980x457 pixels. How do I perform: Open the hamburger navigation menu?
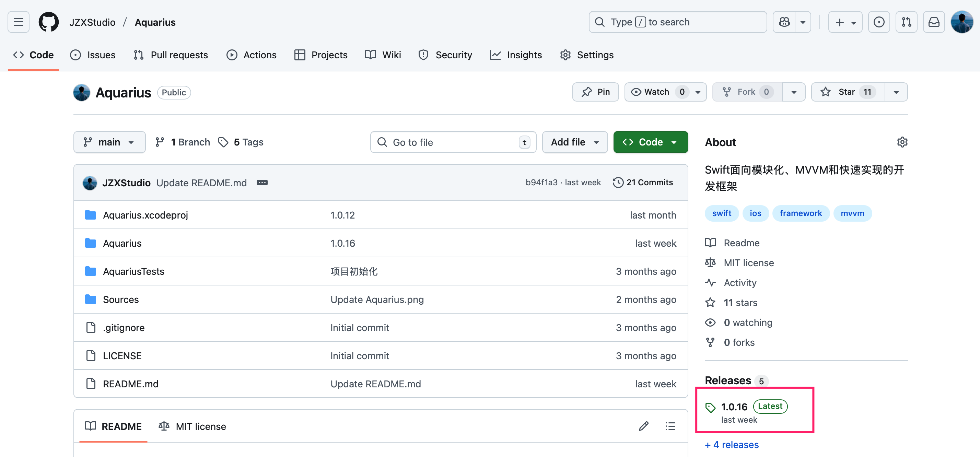pos(18,22)
